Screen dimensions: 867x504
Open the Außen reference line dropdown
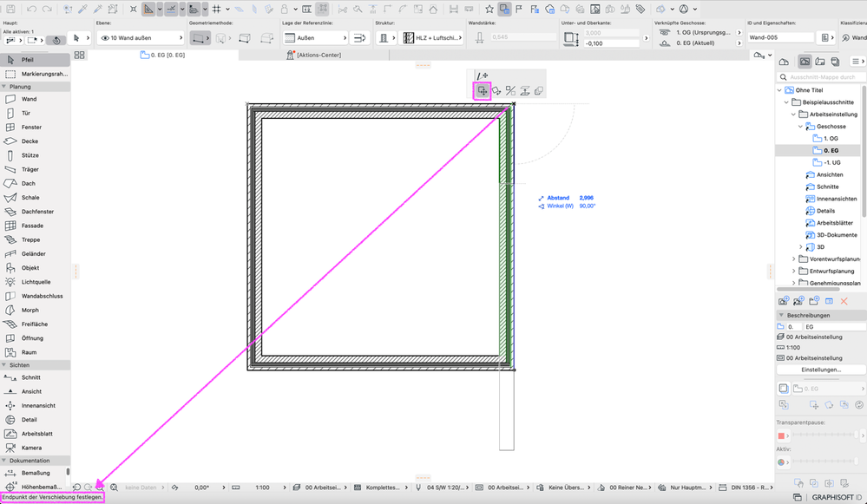click(315, 37)
